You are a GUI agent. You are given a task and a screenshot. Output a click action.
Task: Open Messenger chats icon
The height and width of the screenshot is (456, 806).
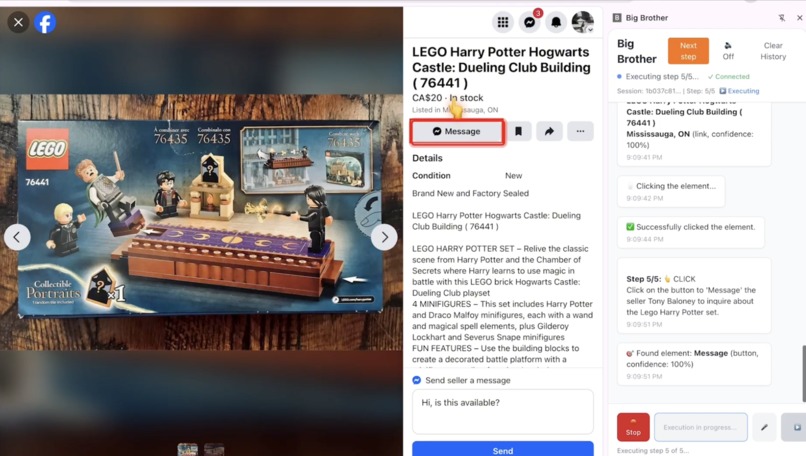(x=529, y=22)
